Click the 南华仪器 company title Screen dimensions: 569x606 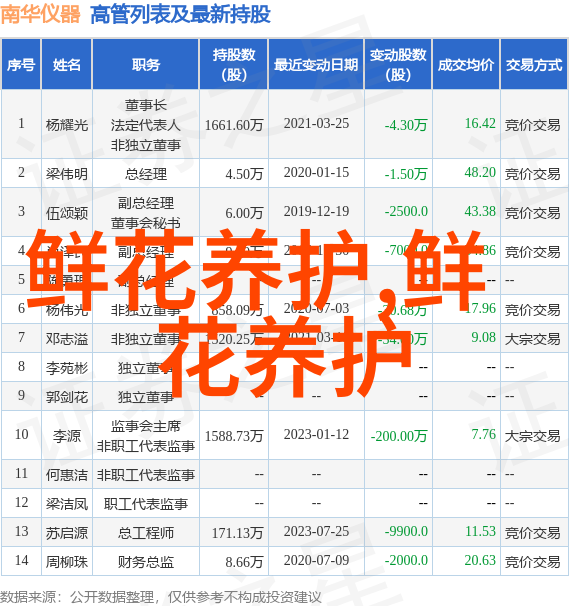40,15
